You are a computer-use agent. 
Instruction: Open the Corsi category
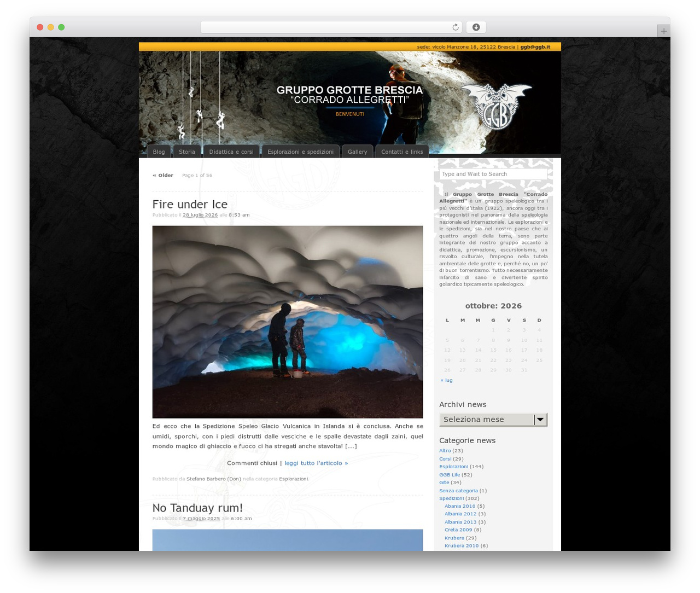[x=445, y=459]
